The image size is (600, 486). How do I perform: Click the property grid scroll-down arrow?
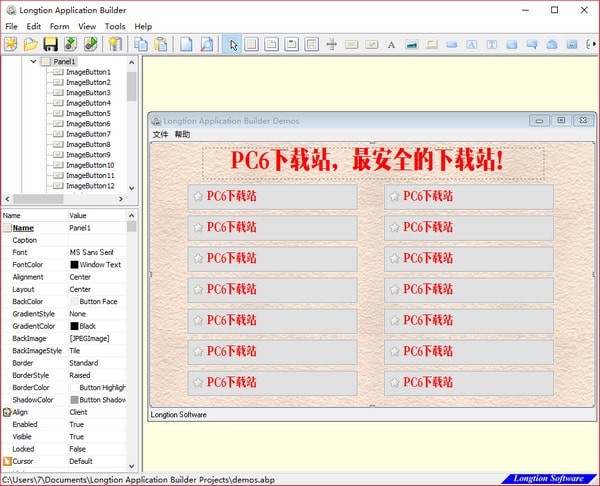tap(132, 466)
